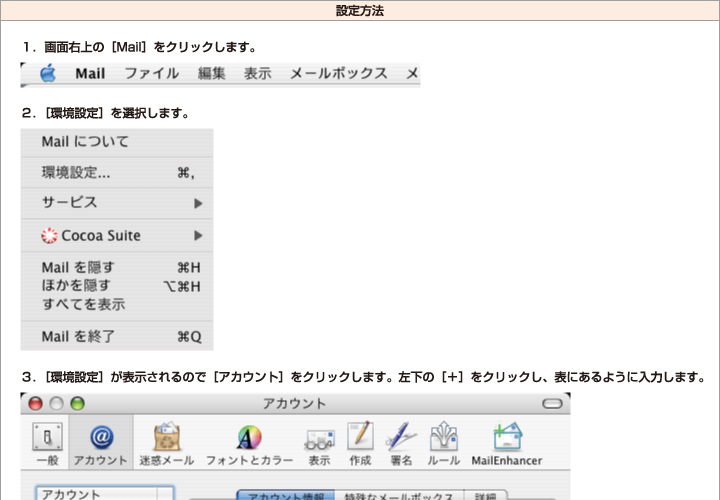Image resolution: width=720 pixels, height=500 pixels.
Task: Click the アカウント window title text
Action: [294, 404]
